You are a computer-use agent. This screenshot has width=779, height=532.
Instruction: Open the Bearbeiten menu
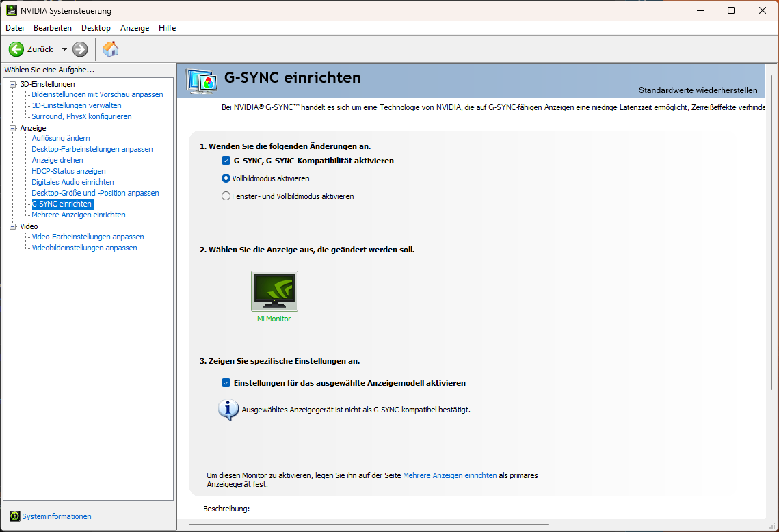tap(53, 28)
